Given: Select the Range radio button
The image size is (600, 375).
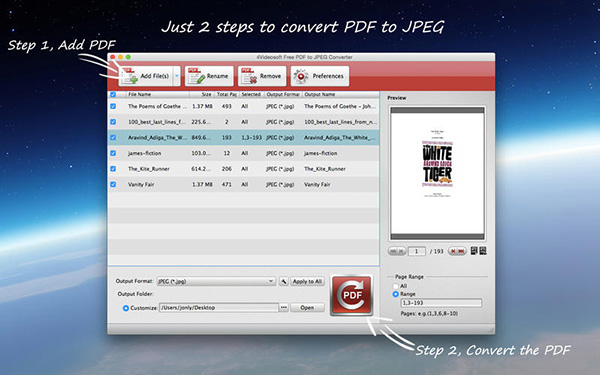Looking at the screenshot, I should point(395,294).
